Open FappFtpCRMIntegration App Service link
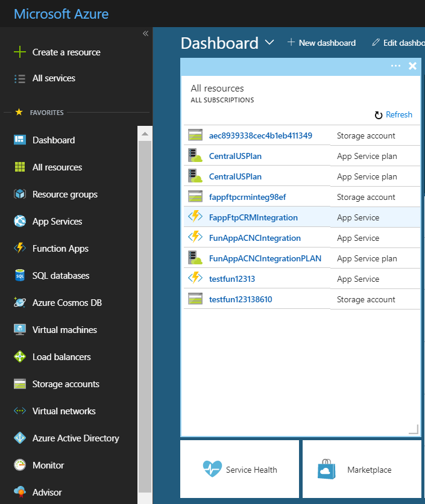Image resolution: width=425 pixels, height=504 pixels. click(253, 217)
